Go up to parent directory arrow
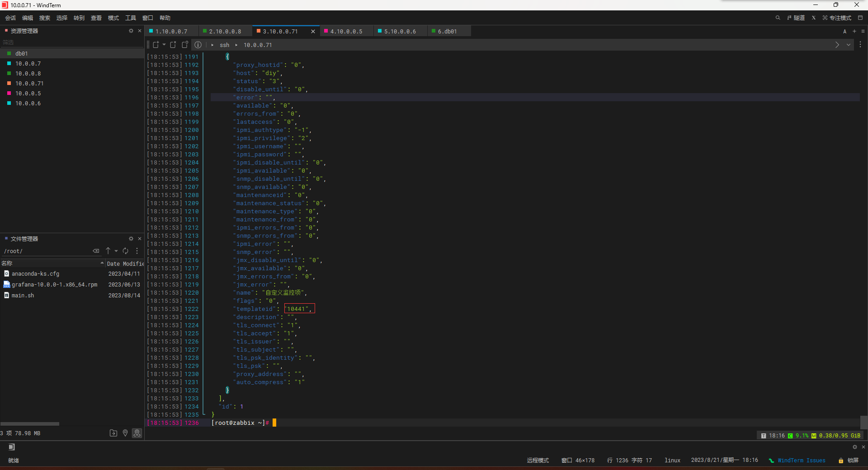The width and height of the screenshot is (868, 470). tap(108, 251)
